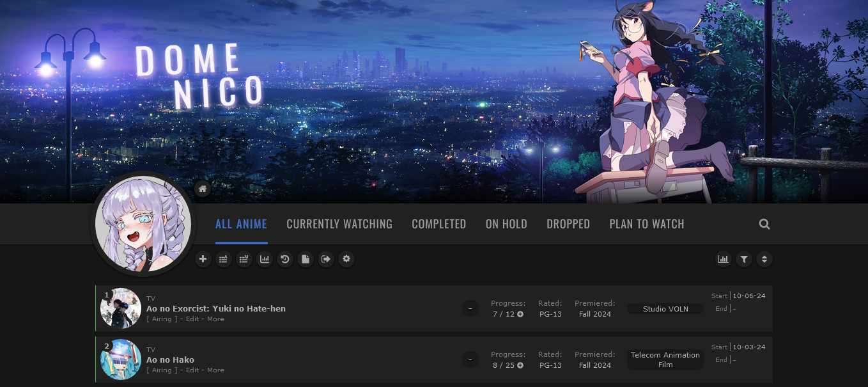This screenshot has height=387, width=868.
Task: Click the Studio VOLN studio tag
Action: 665,309
